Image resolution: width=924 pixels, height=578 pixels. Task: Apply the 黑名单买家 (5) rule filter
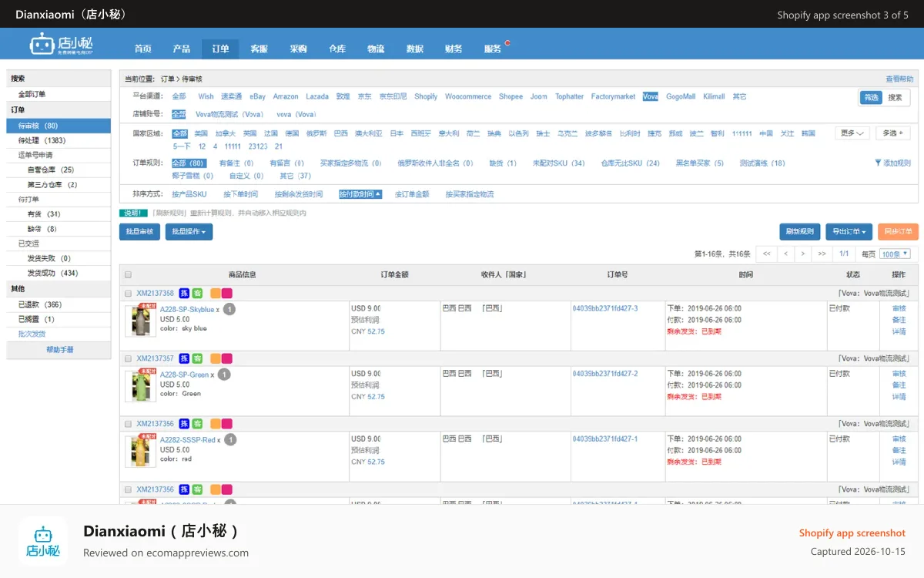pyautogui.click(x=700, y=163)
